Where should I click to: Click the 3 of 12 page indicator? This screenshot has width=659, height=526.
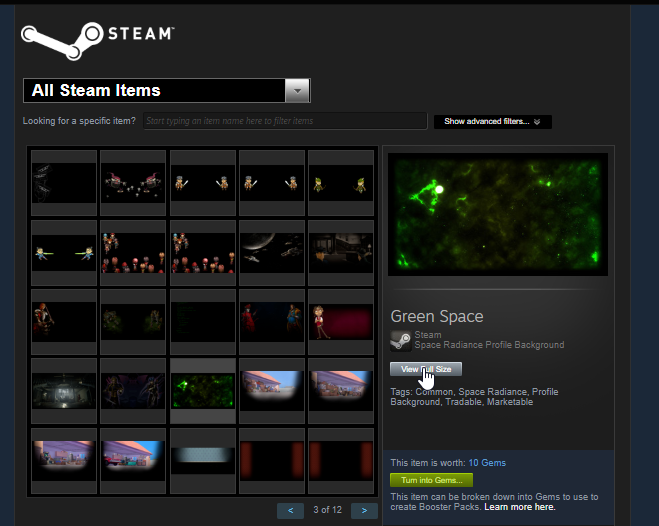point(327,510)
